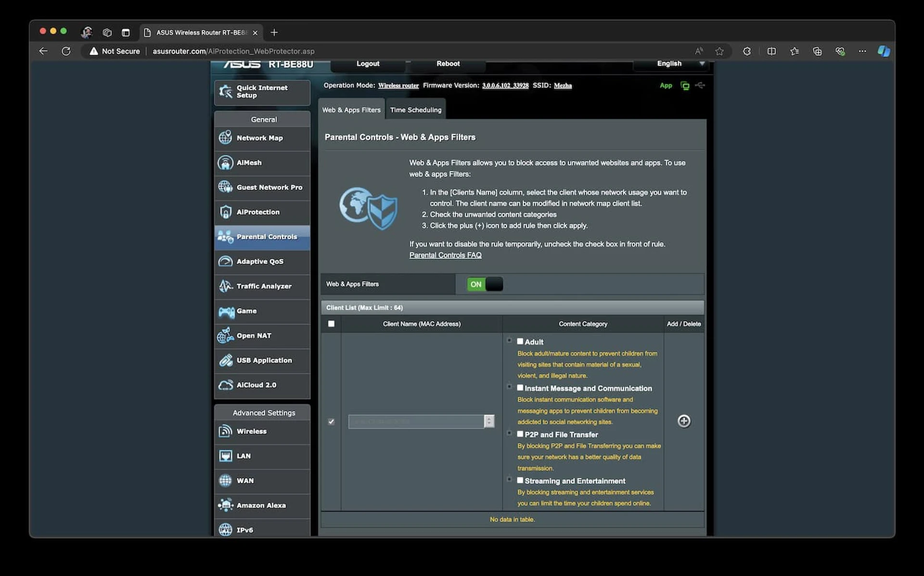Click the App link in header
924x576 pixels.
(x=666, y=86)
